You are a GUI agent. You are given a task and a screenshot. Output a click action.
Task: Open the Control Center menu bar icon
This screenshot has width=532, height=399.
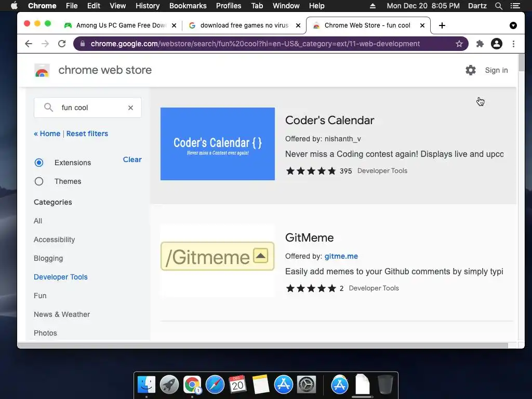(515, 6)
